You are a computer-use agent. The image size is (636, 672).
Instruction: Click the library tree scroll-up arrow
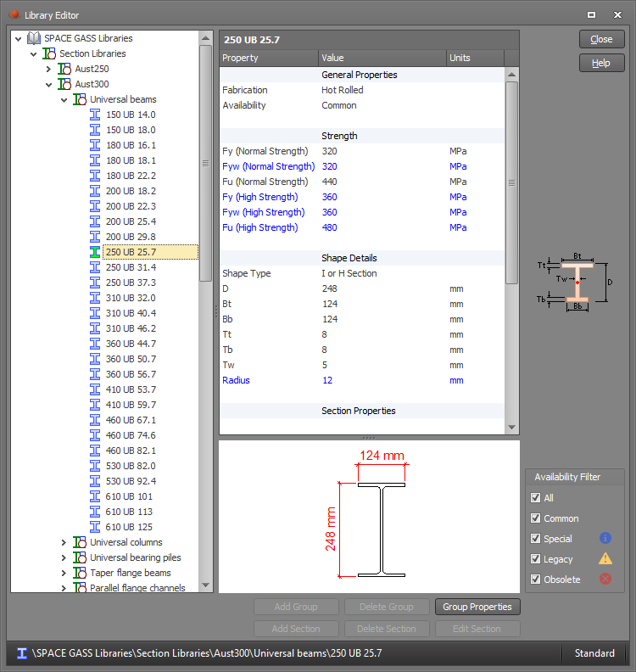coord(205,37)
